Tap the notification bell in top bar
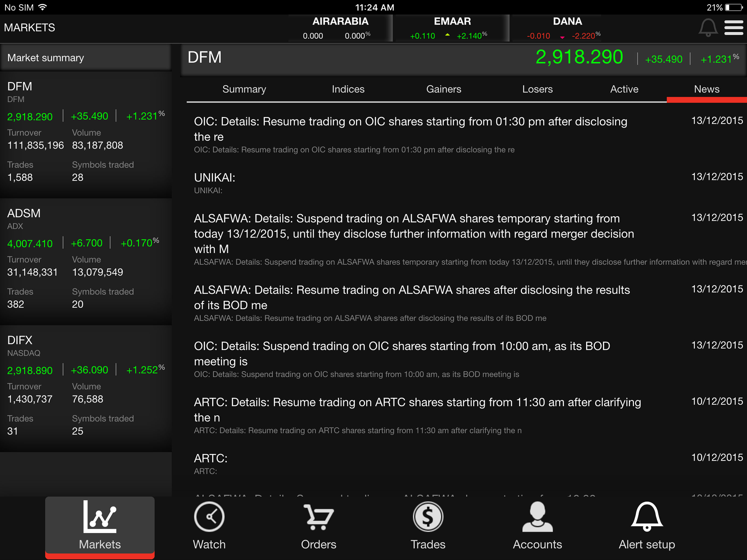This screenshot has height=560, width=747. point(708,28)
